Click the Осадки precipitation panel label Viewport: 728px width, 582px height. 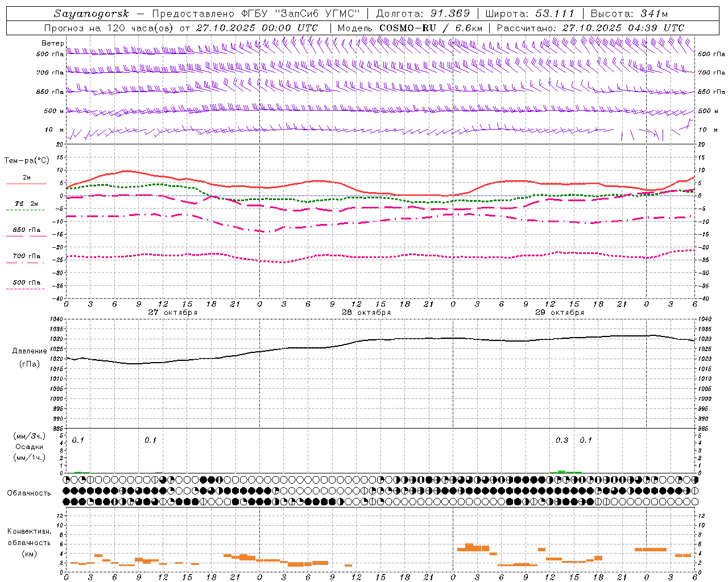pyautogui.click(x=30, y=447)
